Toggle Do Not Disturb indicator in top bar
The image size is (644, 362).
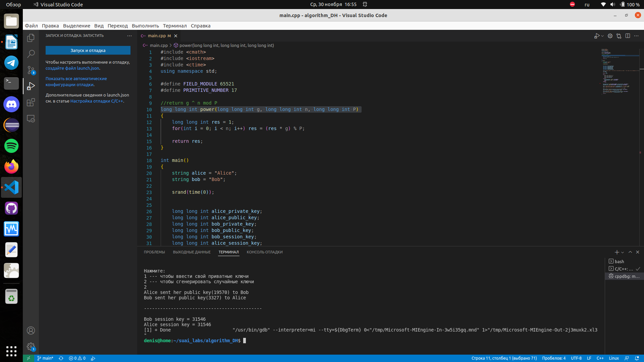tap(572, 4)
